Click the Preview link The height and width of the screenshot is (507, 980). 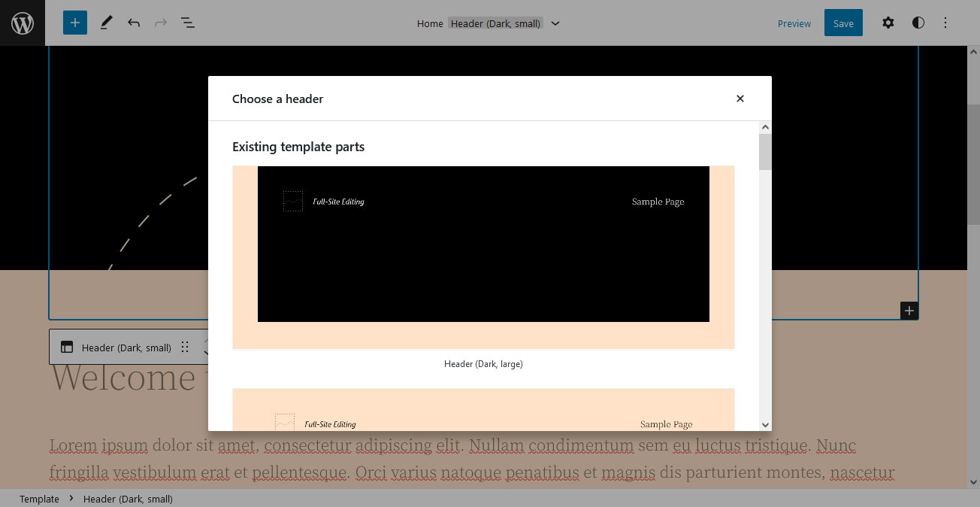click(x=794, y=23)
